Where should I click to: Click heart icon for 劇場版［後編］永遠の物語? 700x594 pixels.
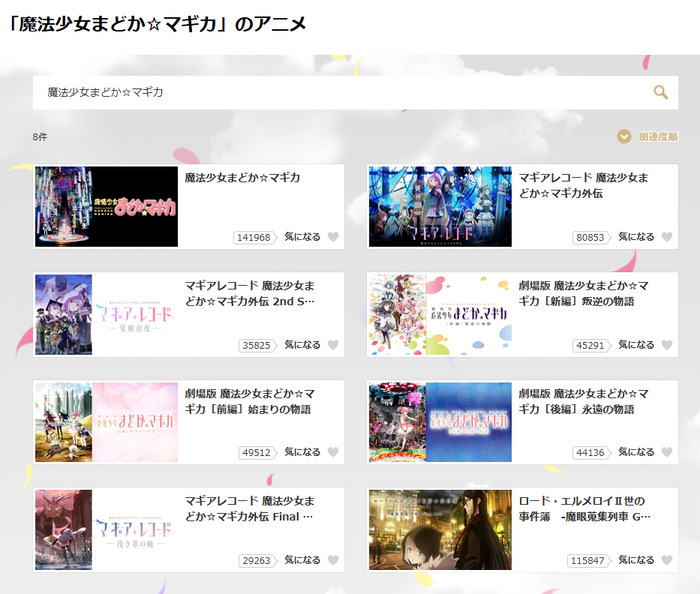pos(667,452)
